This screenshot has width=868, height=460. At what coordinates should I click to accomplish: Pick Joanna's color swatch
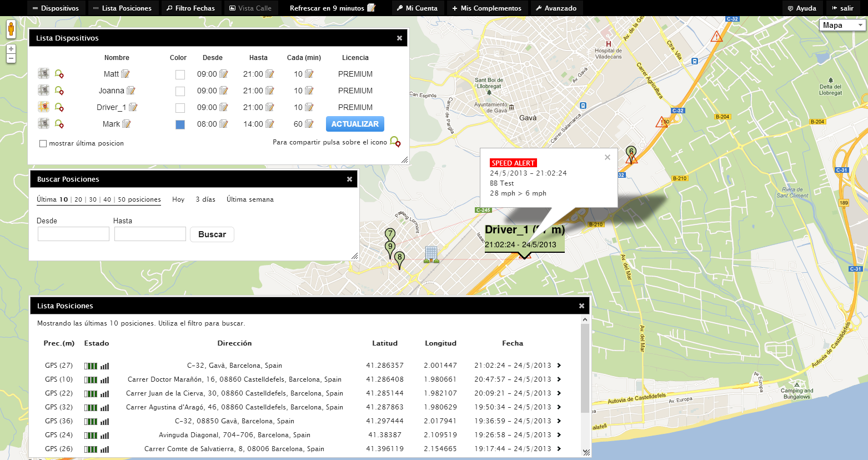point(180,91)
